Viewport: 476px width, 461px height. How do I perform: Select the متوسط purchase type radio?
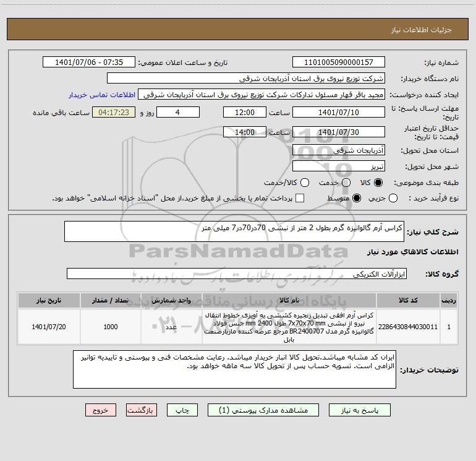tap(357, 198)
